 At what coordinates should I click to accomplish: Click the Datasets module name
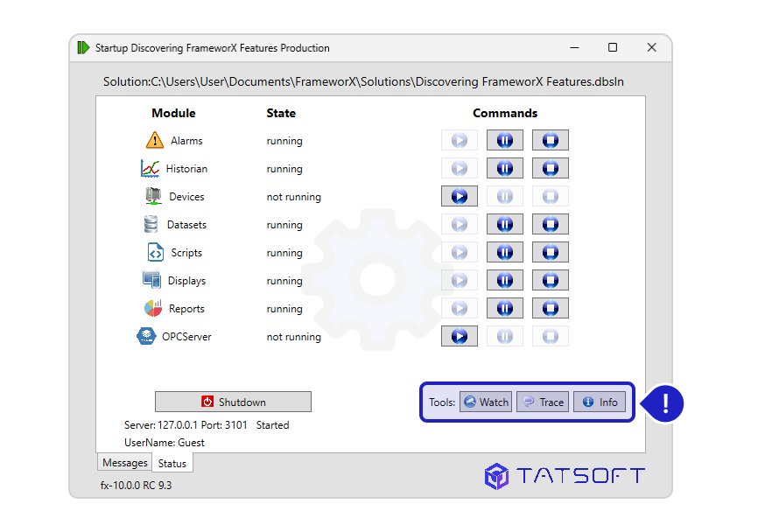pos(186,225)
